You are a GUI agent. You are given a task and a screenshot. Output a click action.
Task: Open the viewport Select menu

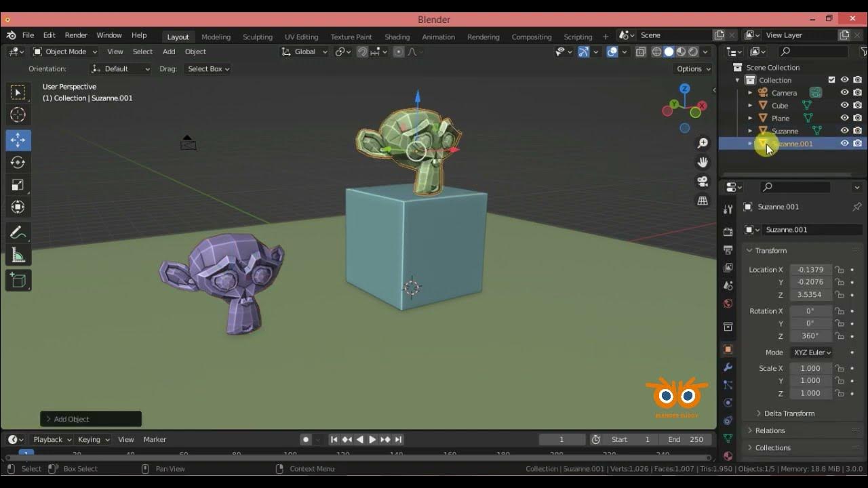[142, 52]
